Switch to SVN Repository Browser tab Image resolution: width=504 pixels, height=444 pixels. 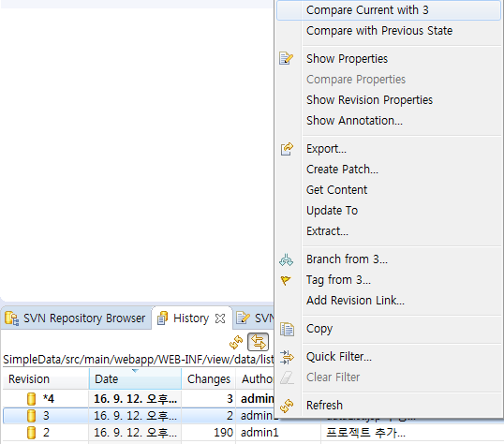(76, 318)
